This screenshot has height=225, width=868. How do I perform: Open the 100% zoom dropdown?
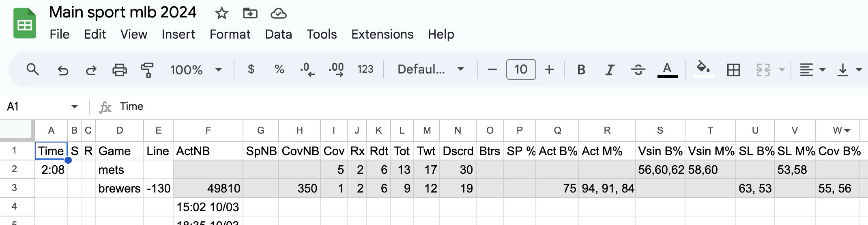coord(196,70)
